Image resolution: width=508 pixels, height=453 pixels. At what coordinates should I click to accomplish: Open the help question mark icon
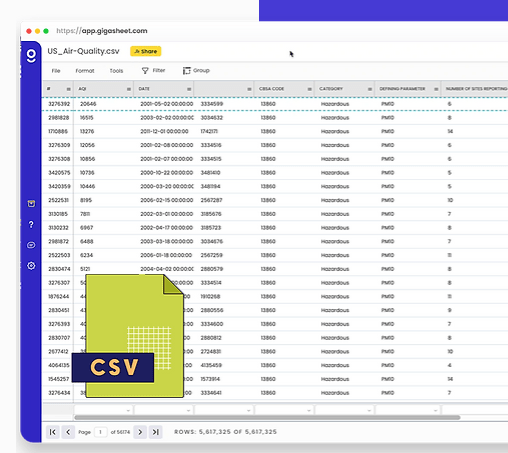31,224
